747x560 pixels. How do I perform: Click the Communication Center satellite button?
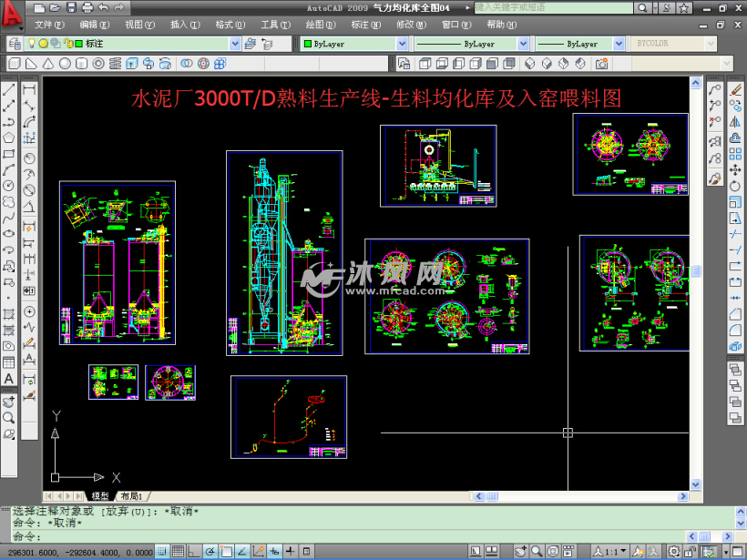pos(668,7)
